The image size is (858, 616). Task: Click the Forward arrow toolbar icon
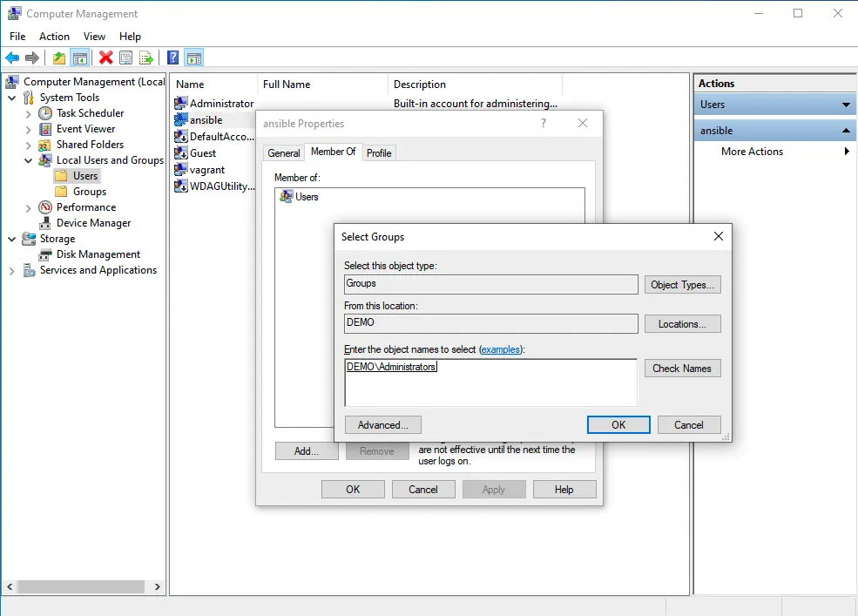(x=32, y=58)
